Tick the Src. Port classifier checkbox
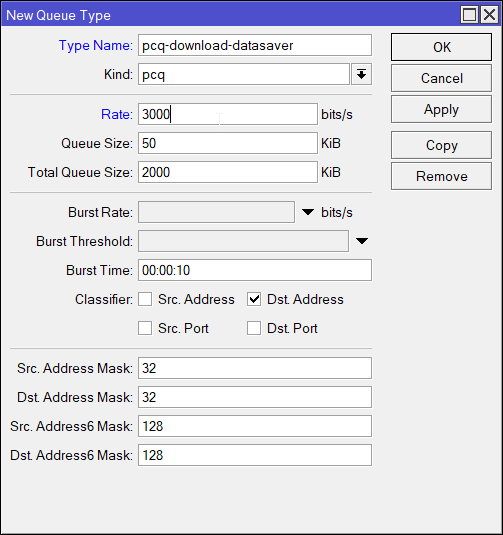 click(x=145, y=328)
